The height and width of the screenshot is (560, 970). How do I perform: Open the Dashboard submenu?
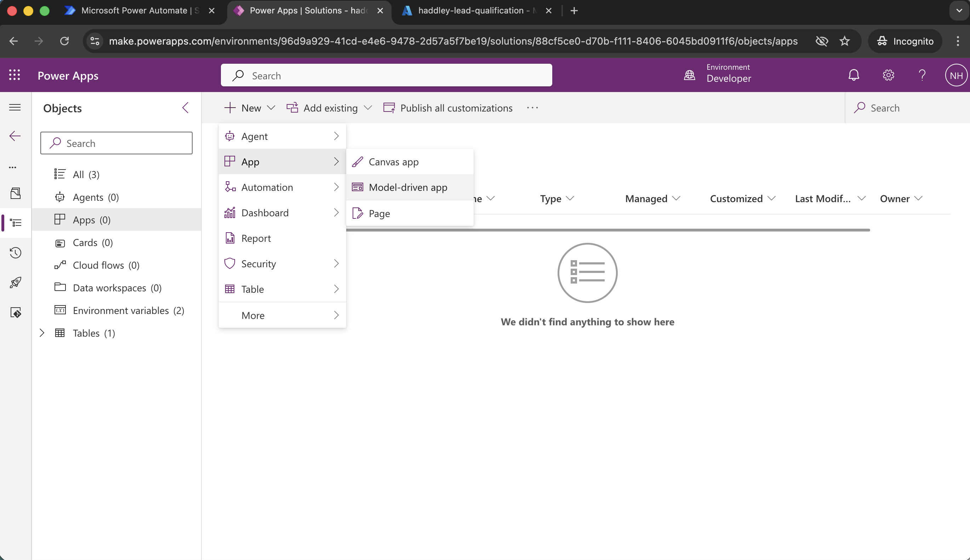(x=282, y=213)
